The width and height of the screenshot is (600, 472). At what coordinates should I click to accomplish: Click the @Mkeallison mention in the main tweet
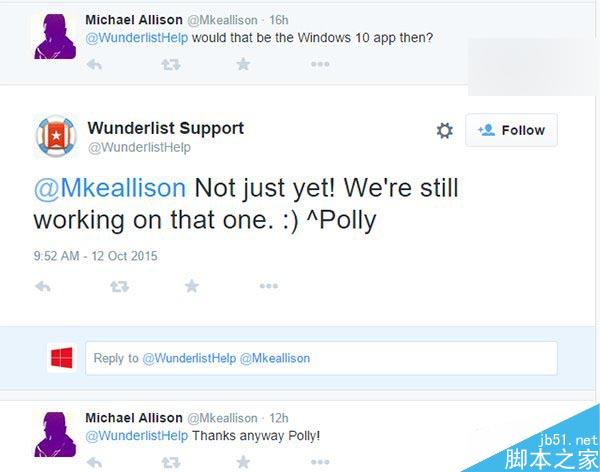tap(110, 188)
